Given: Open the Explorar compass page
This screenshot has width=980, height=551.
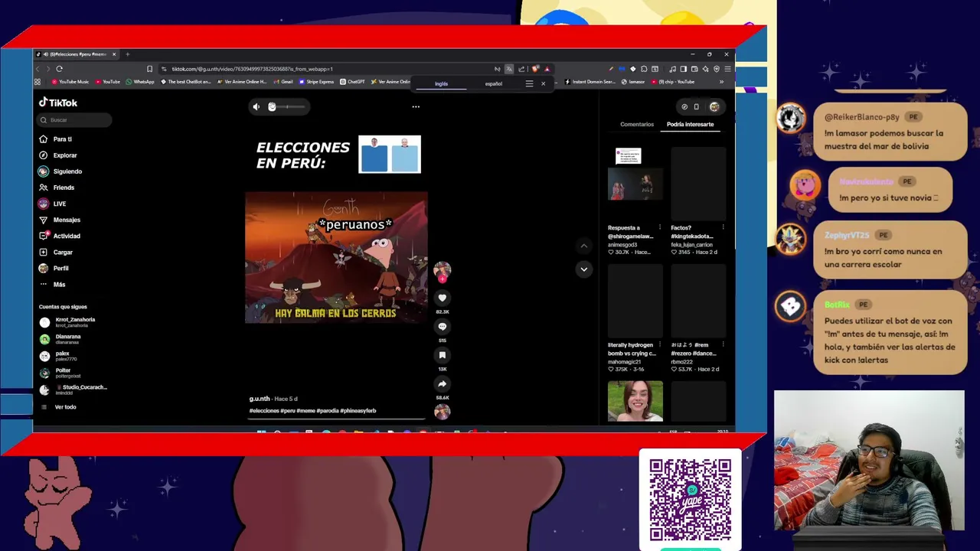Looking at the screenshot, I should coord(58,155).
